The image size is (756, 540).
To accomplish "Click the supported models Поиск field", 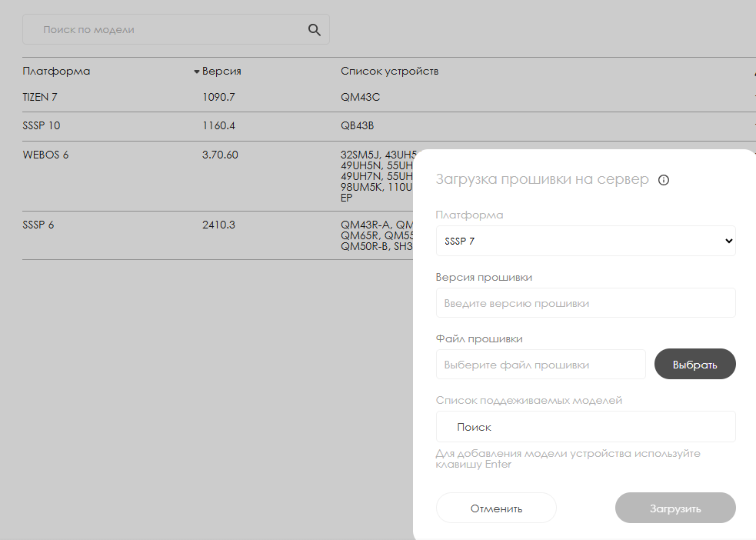I will (x=585, y=427).
